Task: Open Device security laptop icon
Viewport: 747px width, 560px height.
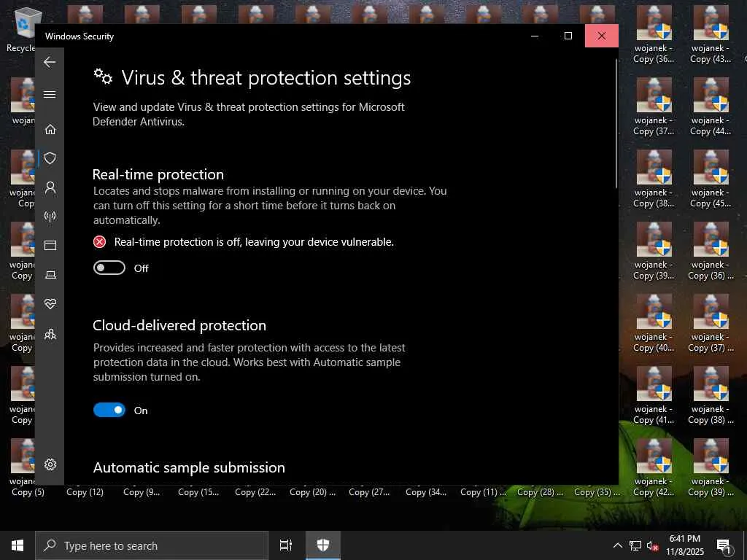Action: point(50,275)
